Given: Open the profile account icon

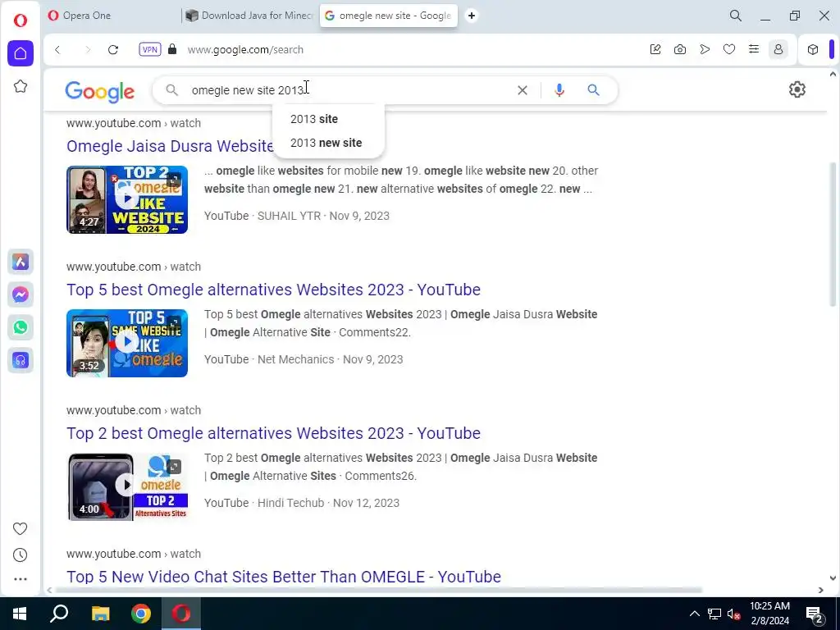Looking at the screenshot, I should (778, 50).
